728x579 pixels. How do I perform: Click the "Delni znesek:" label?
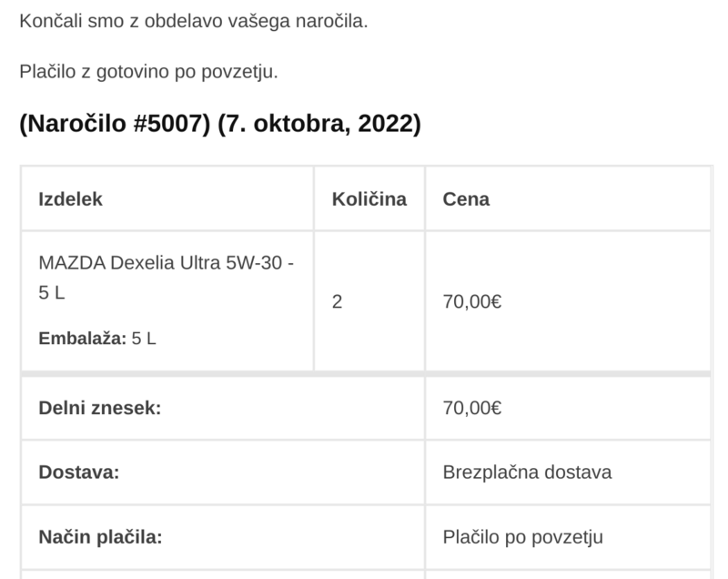tap(99, 409)
